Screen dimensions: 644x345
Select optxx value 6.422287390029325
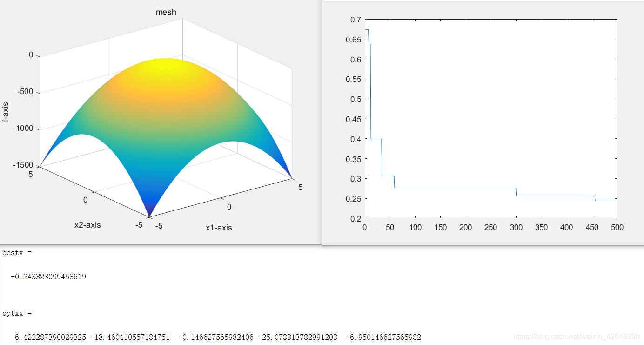point(50,337)
